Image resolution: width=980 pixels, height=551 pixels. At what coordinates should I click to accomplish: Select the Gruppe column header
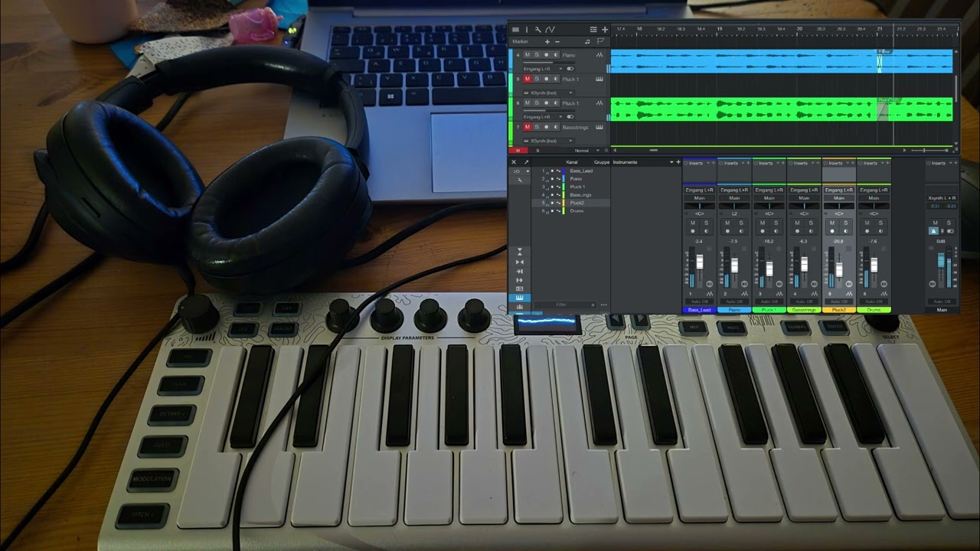tap(602, 162)
